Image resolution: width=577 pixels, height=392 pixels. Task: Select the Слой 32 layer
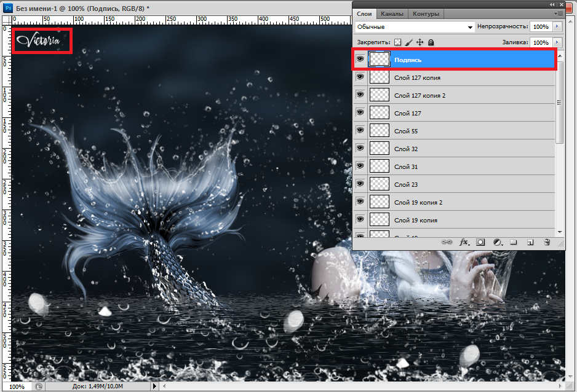tap(454, 149)
